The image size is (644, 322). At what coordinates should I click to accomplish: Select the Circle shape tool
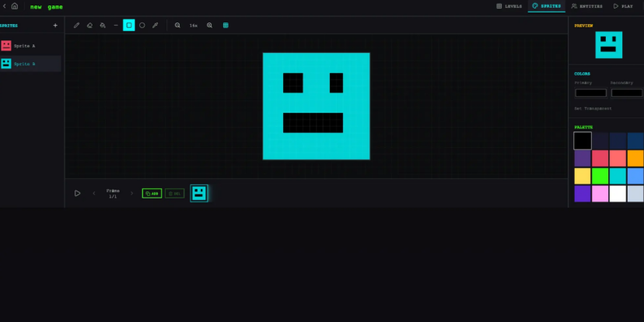(142, 25)
